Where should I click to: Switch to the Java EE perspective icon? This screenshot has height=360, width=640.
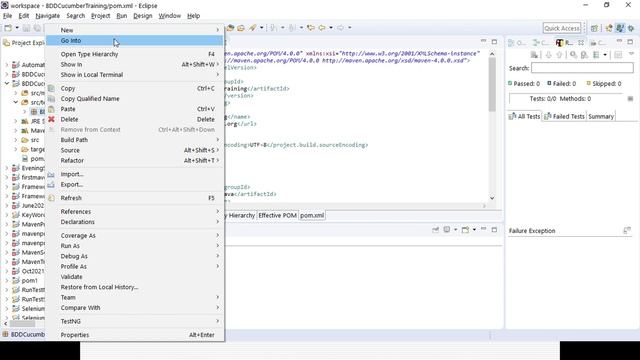pos(609,28)
